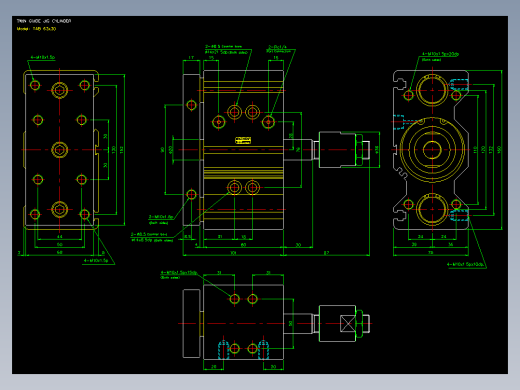Pick the top hex socket bolt in the left view
Image resolution: width=520 pixels, height=390 pixels.
pyautogui.click(x=60, y=90)
